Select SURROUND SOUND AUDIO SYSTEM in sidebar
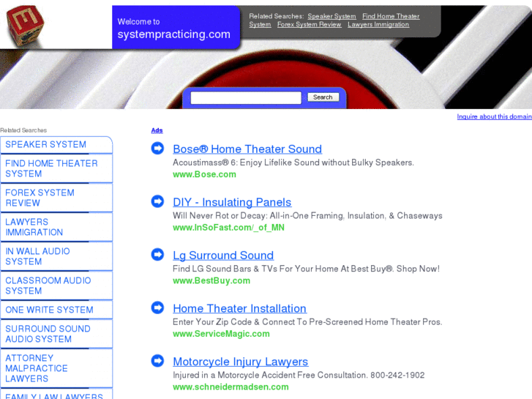Viewport: 532px width, 399px height. click(56, 334)
